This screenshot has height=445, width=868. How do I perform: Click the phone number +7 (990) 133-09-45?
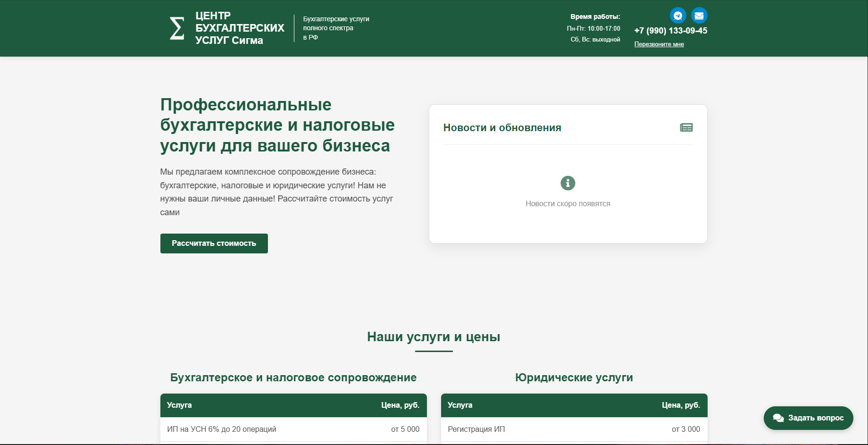coord(671,31)
